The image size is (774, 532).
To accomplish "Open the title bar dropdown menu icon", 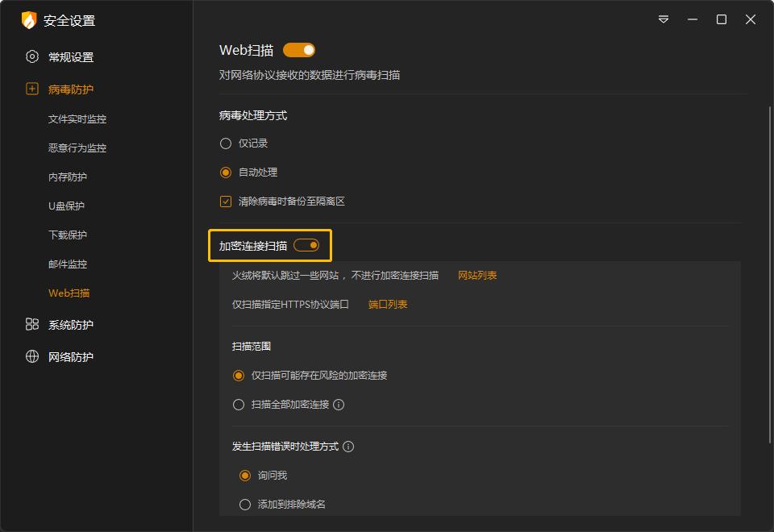I will coord(664,19).
